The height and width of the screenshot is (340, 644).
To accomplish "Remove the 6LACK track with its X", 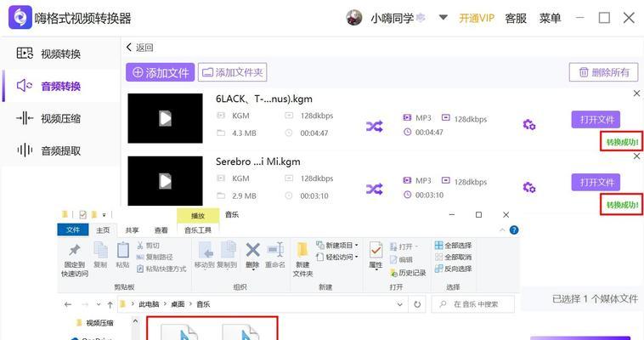I will pos(636,93).
